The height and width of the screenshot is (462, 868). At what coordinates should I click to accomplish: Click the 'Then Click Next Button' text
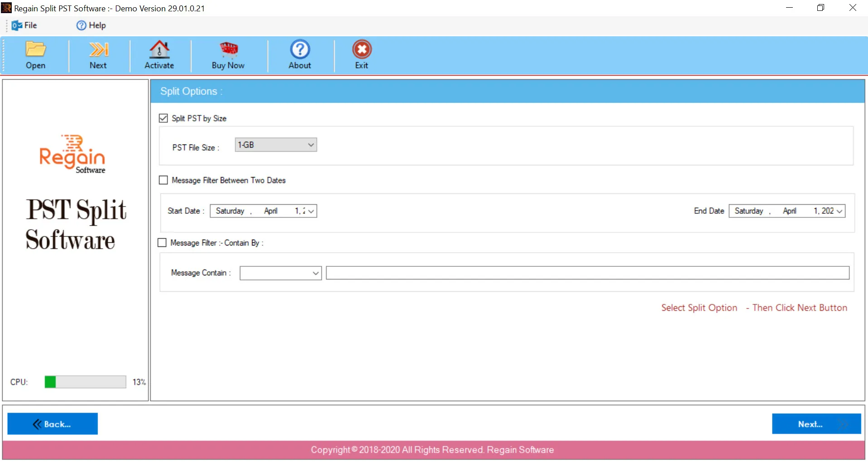point(800,308)
